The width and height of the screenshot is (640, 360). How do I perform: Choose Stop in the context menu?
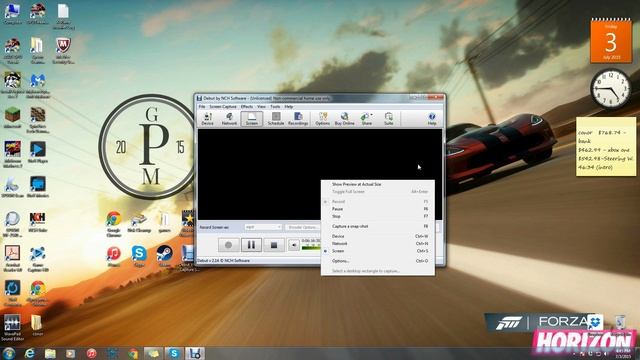click(378, 216)
